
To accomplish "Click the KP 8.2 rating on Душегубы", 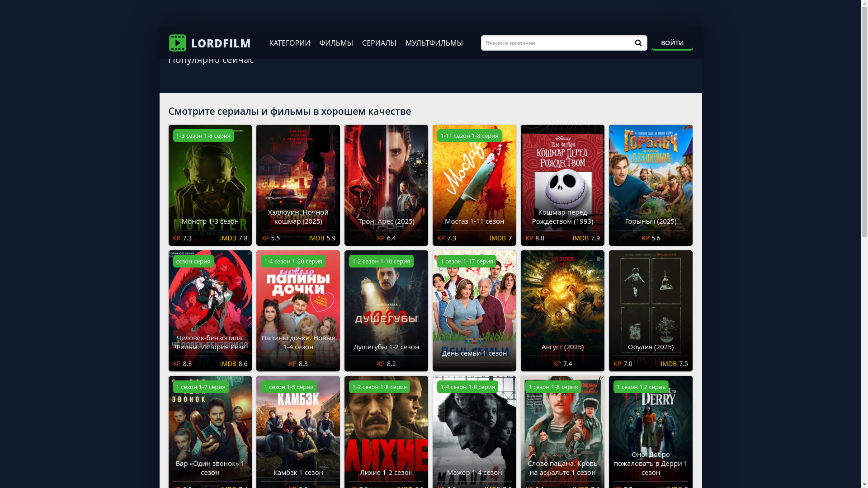I will click(386, 364).
